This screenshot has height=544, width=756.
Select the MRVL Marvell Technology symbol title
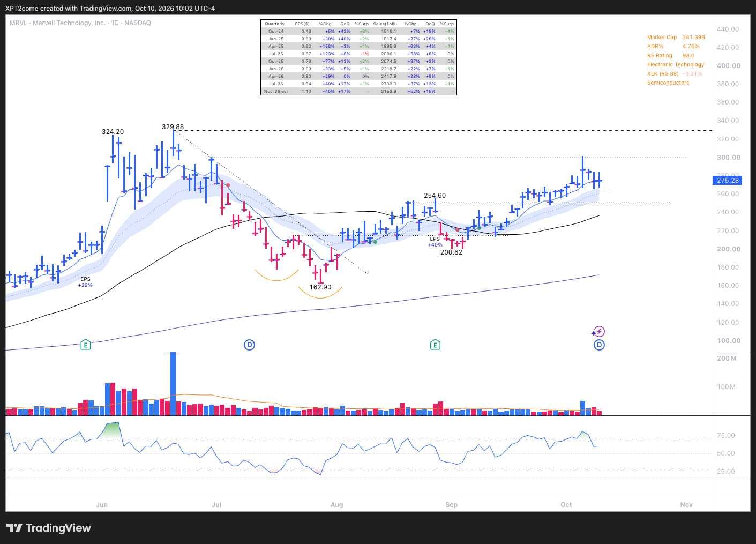(x=80, y=23)
